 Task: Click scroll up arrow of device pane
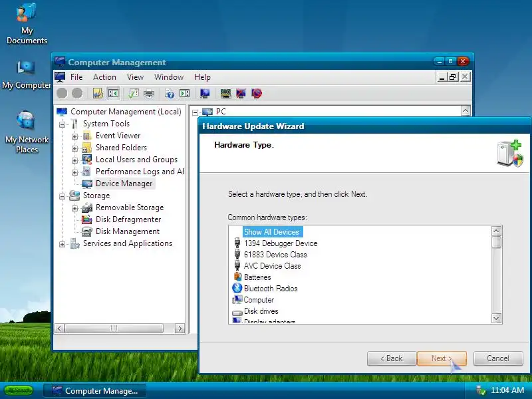coord(465,110)
